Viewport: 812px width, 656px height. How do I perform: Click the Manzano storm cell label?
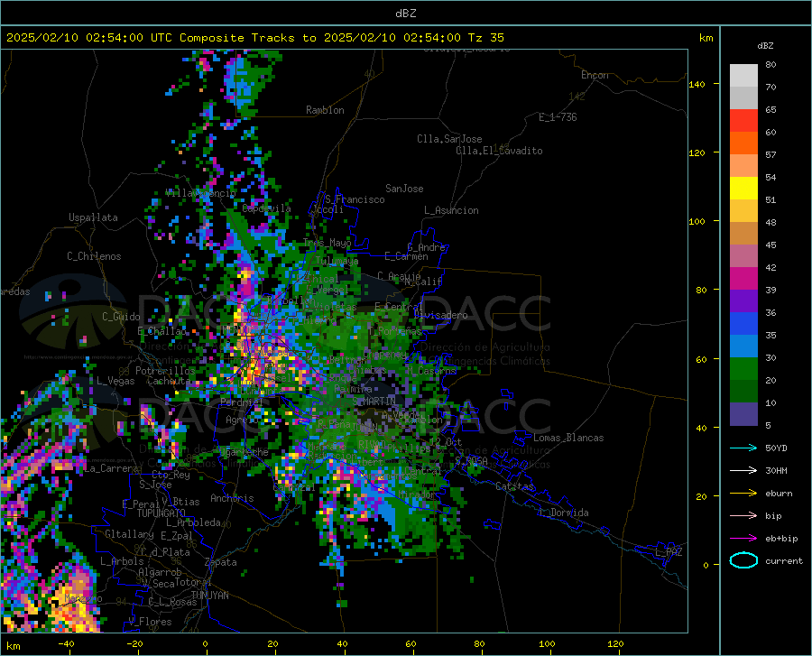coord(83,598)
